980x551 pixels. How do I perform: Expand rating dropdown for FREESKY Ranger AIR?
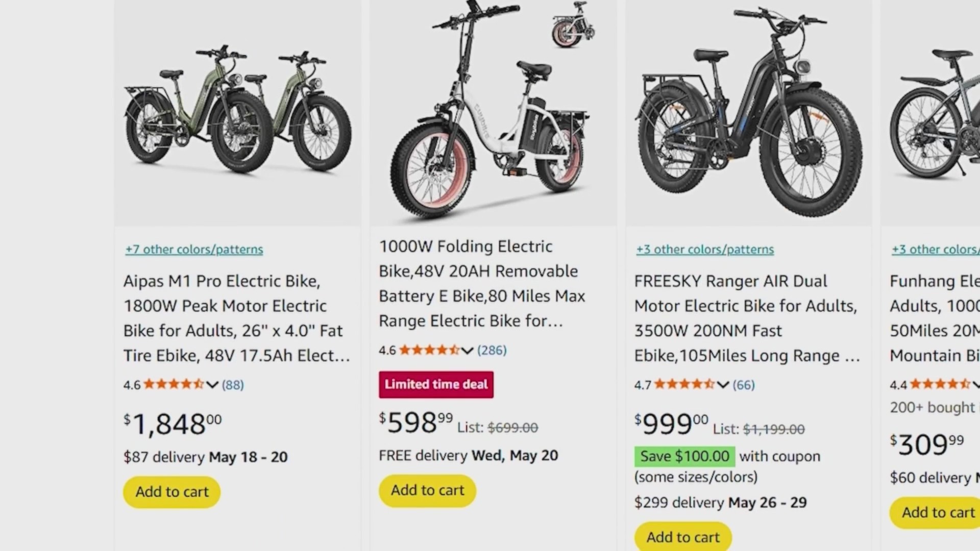coord(723,385)
